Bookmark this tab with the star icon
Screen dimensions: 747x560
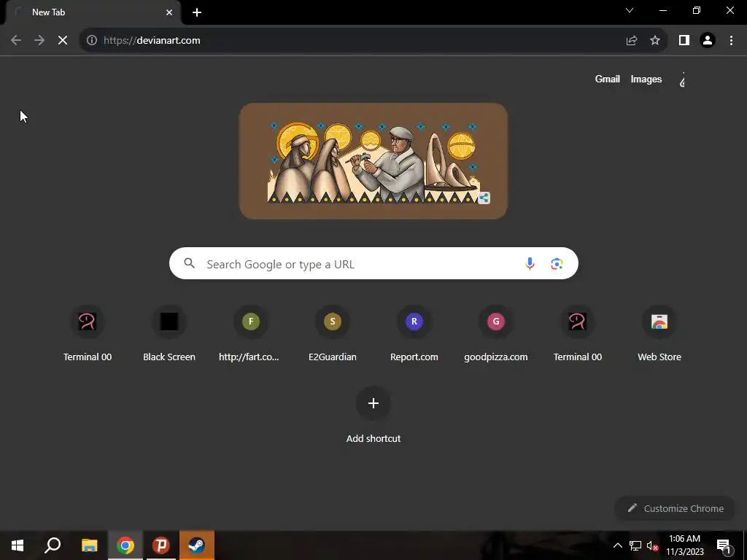(x=655, y=41)
